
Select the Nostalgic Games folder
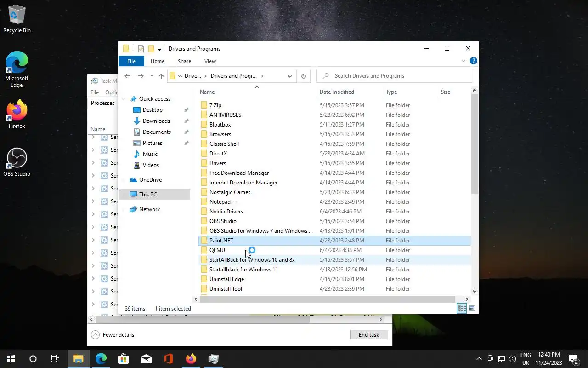[335, 192]
